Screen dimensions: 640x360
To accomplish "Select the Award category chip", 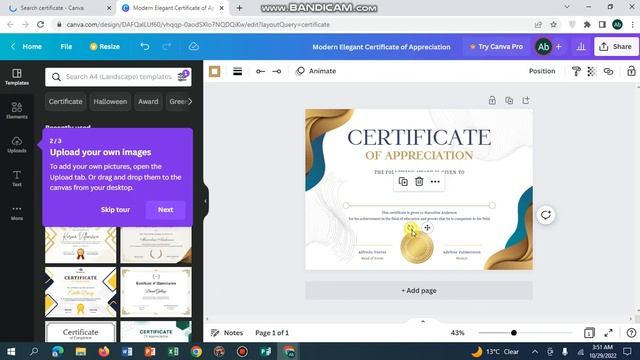I will pyautogui.click(x=148, y=102).
